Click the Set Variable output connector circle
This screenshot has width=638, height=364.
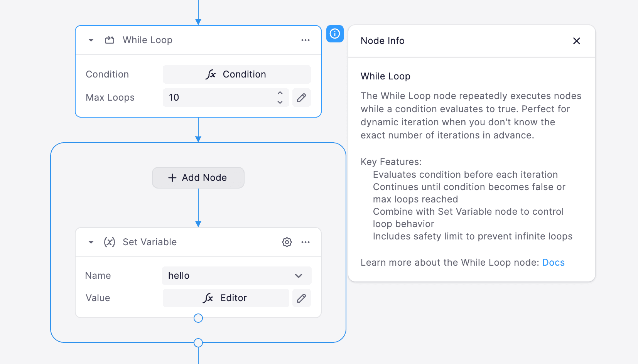198,318
